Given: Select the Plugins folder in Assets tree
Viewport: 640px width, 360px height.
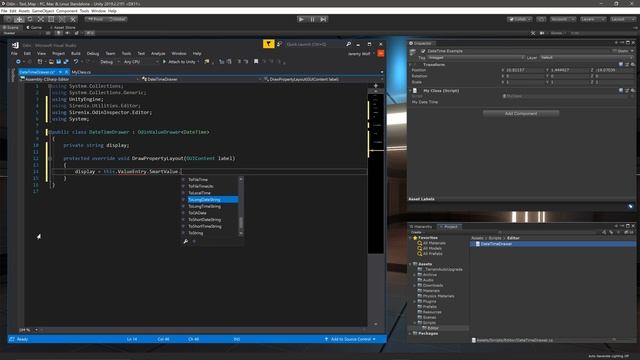Looking at the screenshot, I should point(429,301).
